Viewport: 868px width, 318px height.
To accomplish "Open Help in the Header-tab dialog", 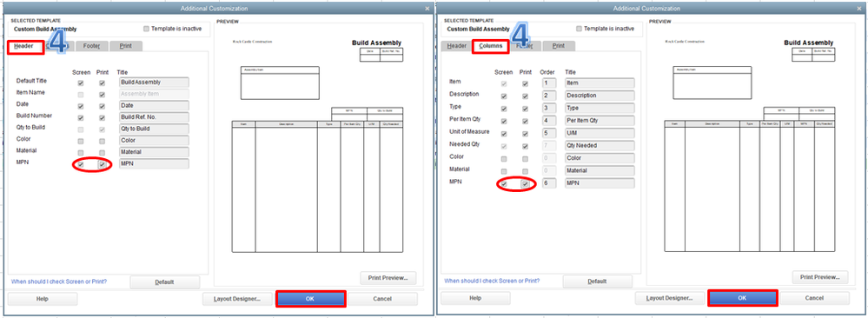I will click(43, 299).
